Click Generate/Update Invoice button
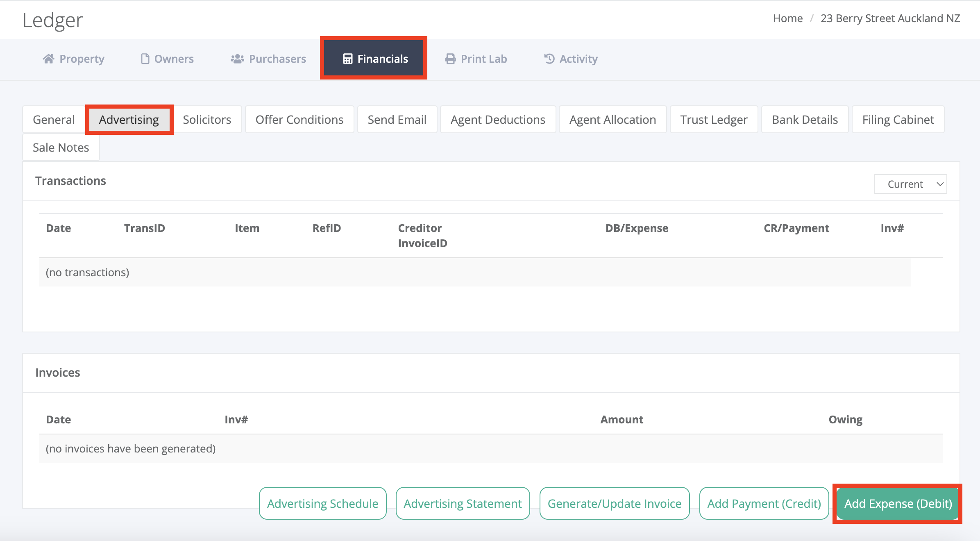Viewport: 980px width, 541px height. click(614, 503)
